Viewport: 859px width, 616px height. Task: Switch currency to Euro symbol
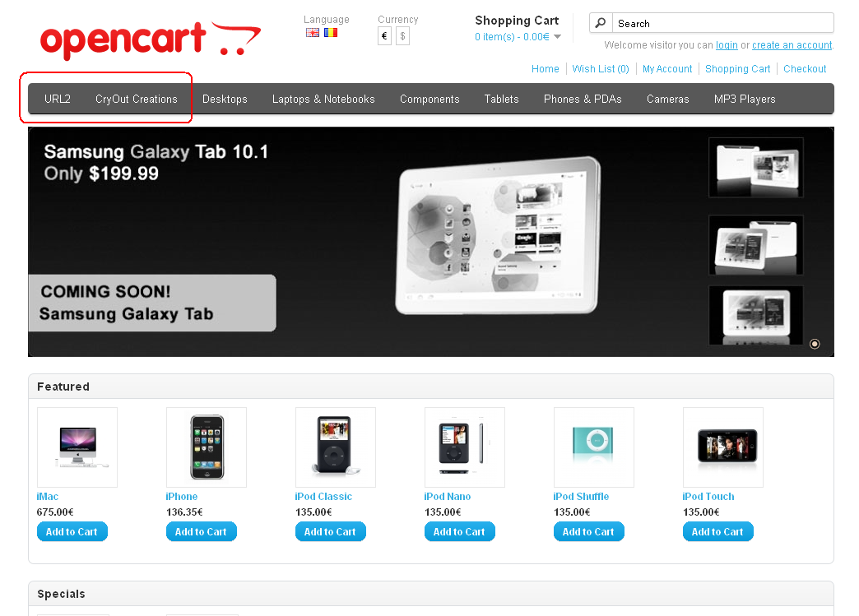click(x=384, y=37)
